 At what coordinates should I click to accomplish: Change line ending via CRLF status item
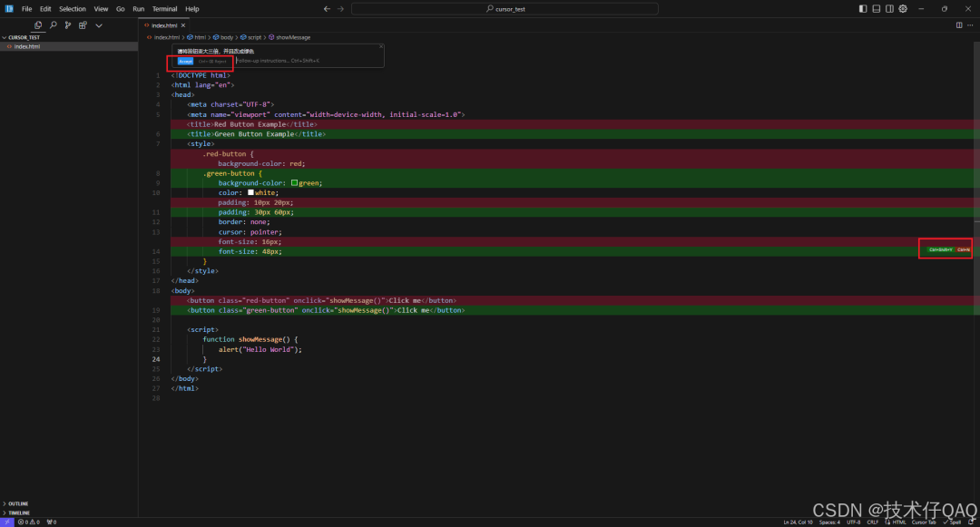[873, 522]
